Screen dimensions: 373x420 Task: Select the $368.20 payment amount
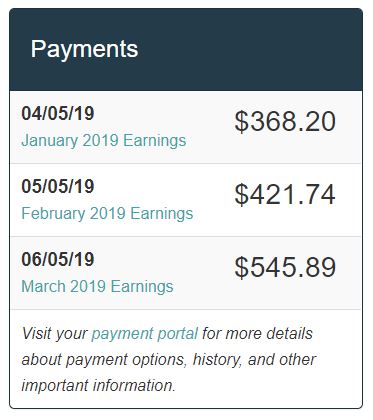[285, 121]
